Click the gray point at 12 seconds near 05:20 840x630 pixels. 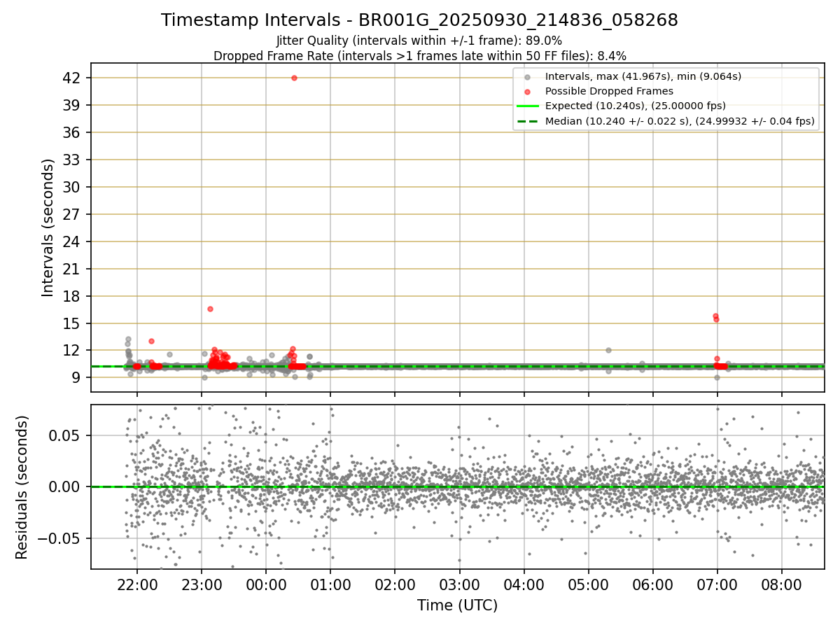(608, 350)
